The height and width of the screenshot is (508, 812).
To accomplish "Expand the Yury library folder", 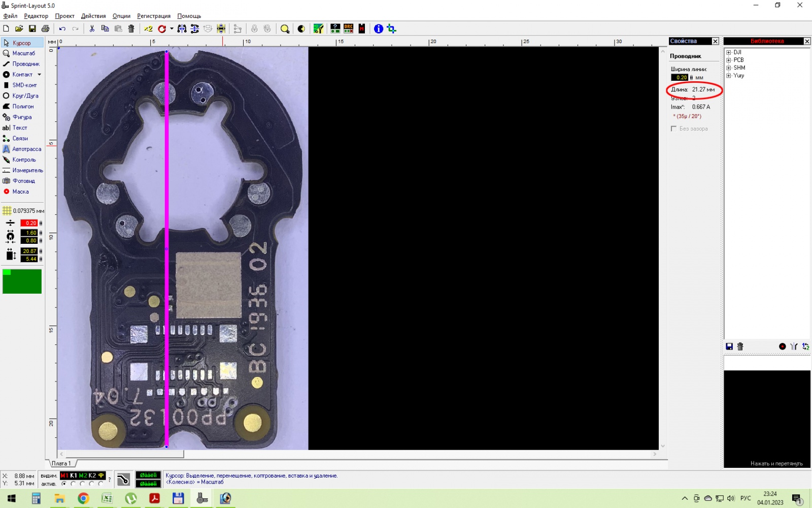I will click(729, 76).
